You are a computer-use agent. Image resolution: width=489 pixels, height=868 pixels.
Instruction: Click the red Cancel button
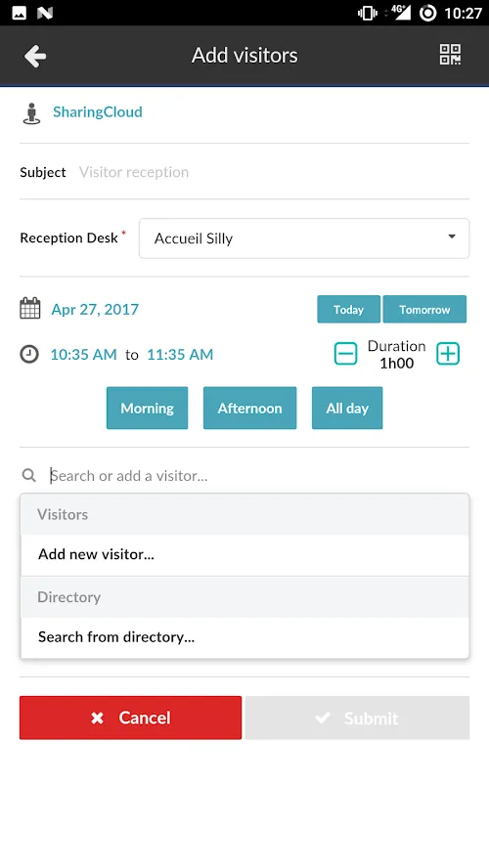click(131, 718)
